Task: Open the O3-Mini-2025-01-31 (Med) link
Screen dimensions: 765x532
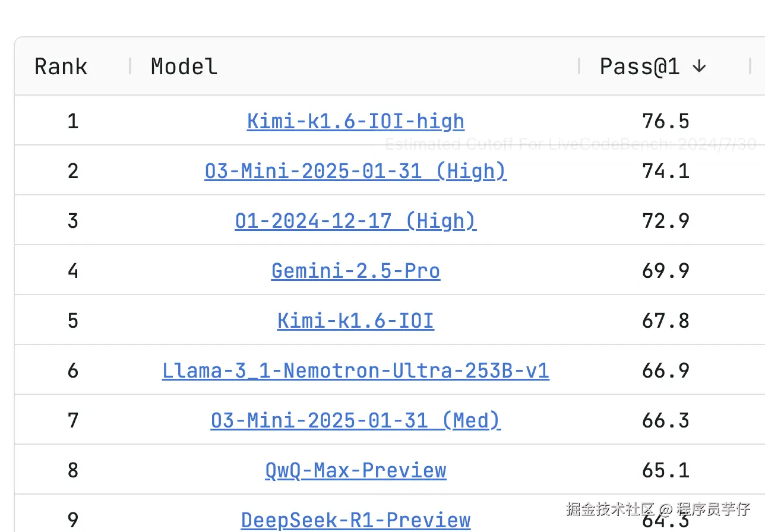Action: pos(356,420)
